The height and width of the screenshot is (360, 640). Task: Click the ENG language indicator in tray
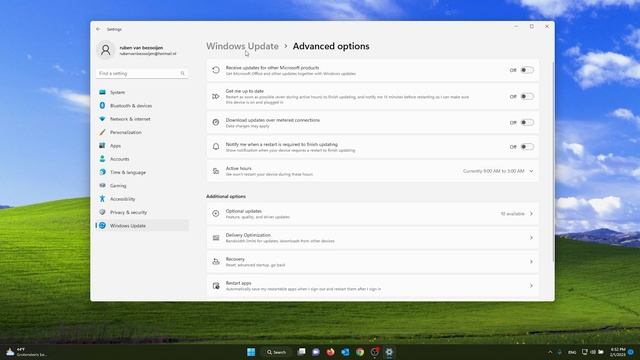[x=572, y=352]
